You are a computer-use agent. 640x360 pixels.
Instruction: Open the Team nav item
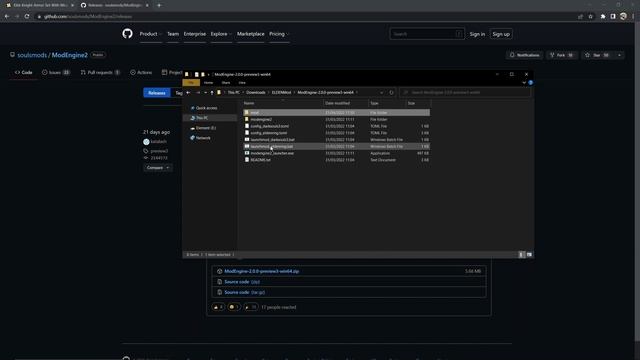pyautogui.click(x=173, y=34)
